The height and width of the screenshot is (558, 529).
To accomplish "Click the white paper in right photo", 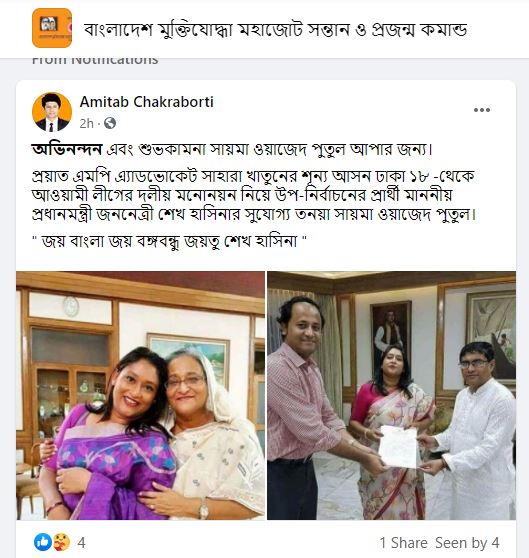I will point(398,446).
